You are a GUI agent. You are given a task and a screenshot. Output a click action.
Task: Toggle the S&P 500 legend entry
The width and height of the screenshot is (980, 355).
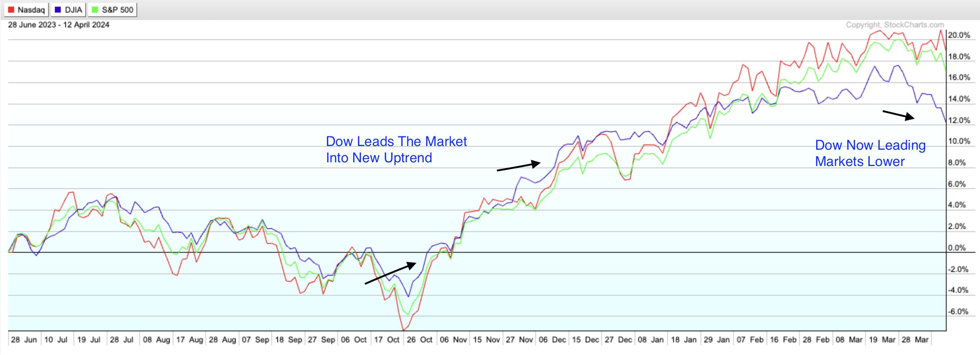pyautogui.click(x=112, y=10)
